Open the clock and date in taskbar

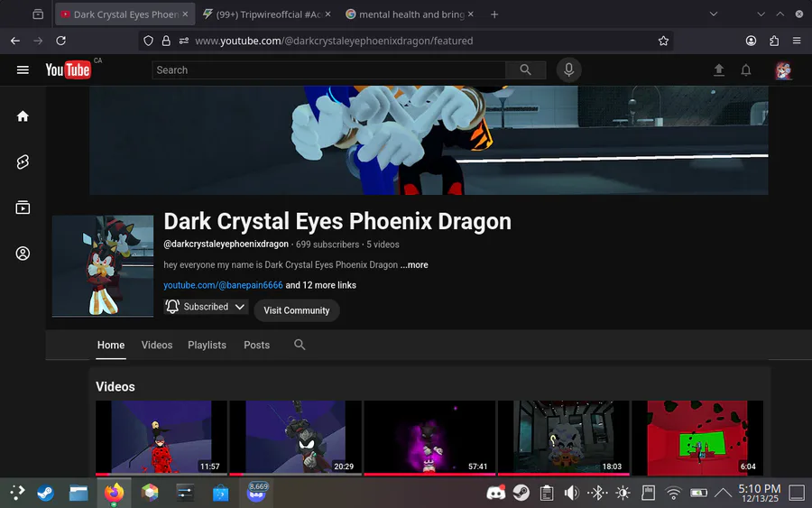pos(759,493)
